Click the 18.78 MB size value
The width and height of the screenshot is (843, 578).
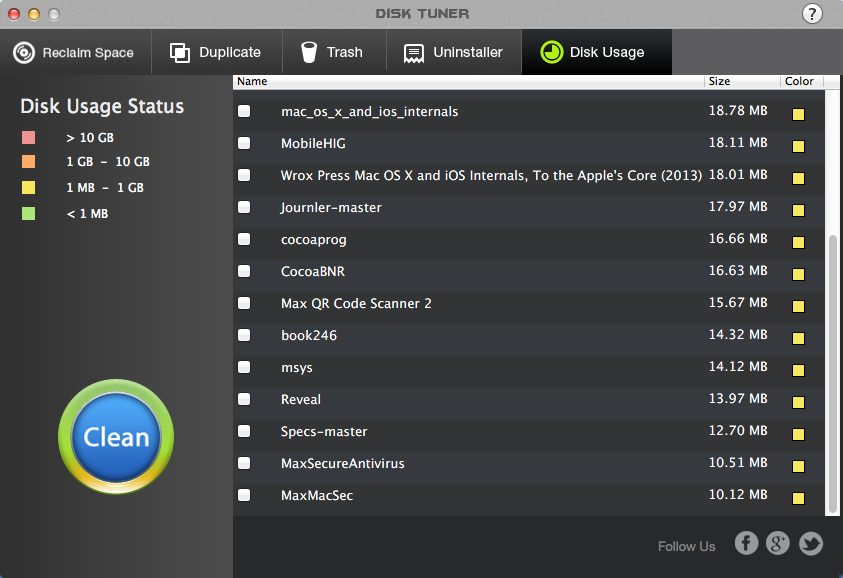[x=738, y=111]
